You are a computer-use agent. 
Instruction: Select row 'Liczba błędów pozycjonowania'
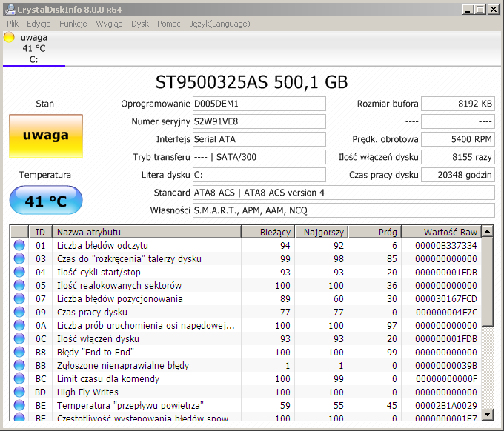click(x=246, y=298)
